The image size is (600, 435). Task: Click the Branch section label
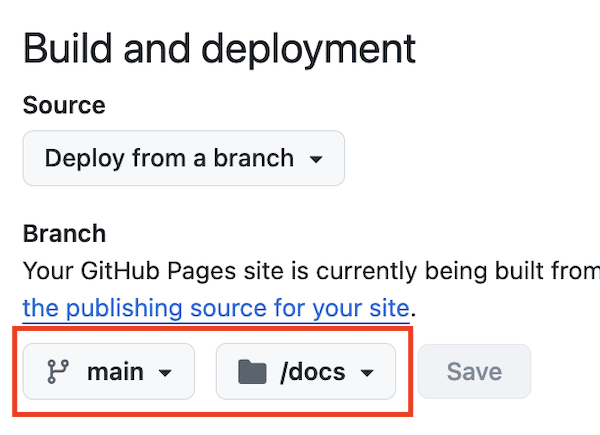click(64, 234)
